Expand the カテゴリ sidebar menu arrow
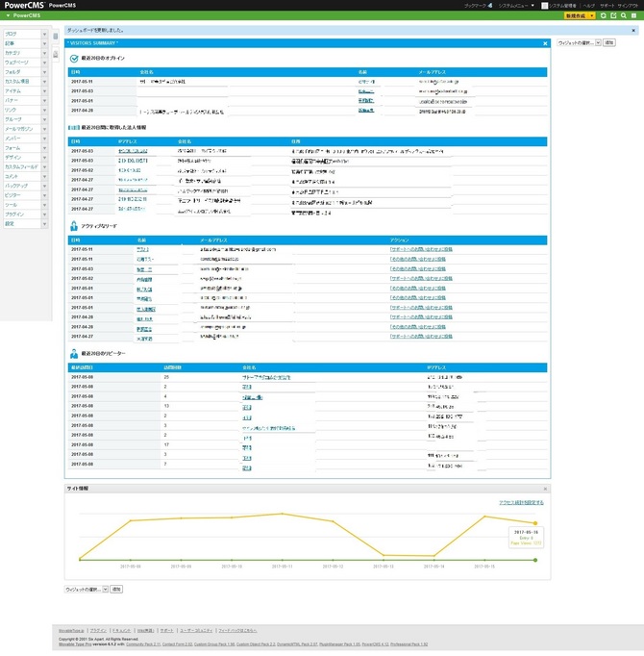 [x=44, y=53]
